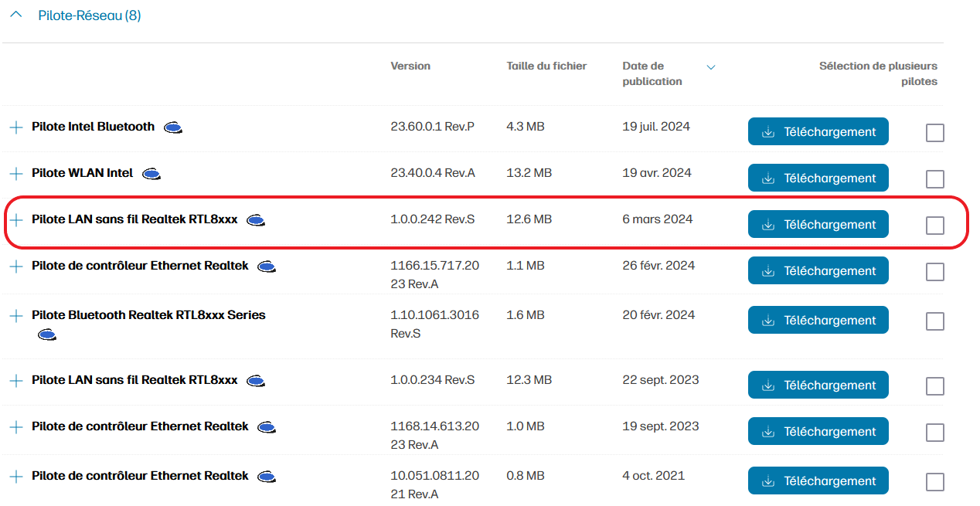Click version text 1.0.0.242 Rev.S
The height and width of the screenshot is (506, 980).
click(433, 219)
